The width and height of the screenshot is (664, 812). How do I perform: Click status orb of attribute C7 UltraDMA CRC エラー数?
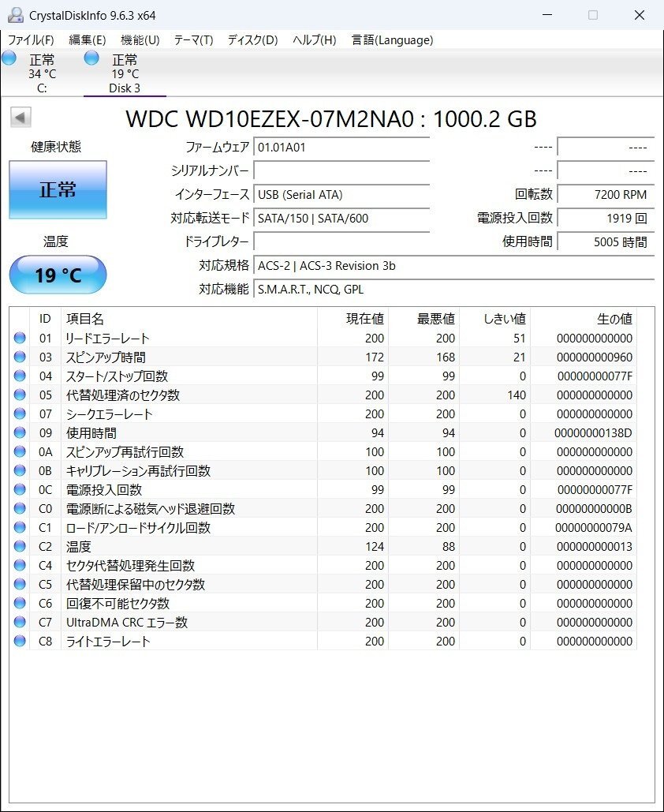coord(20,622)
